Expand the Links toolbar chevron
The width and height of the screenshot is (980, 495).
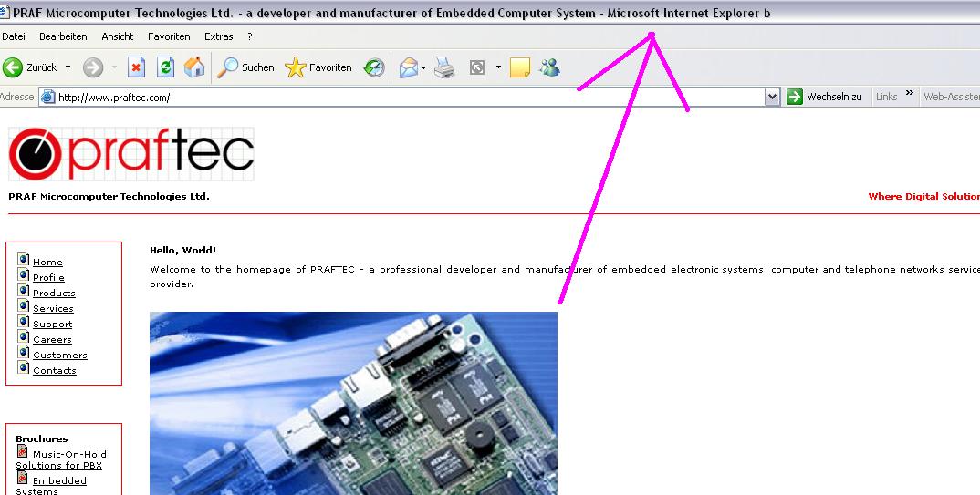[910, 94]
